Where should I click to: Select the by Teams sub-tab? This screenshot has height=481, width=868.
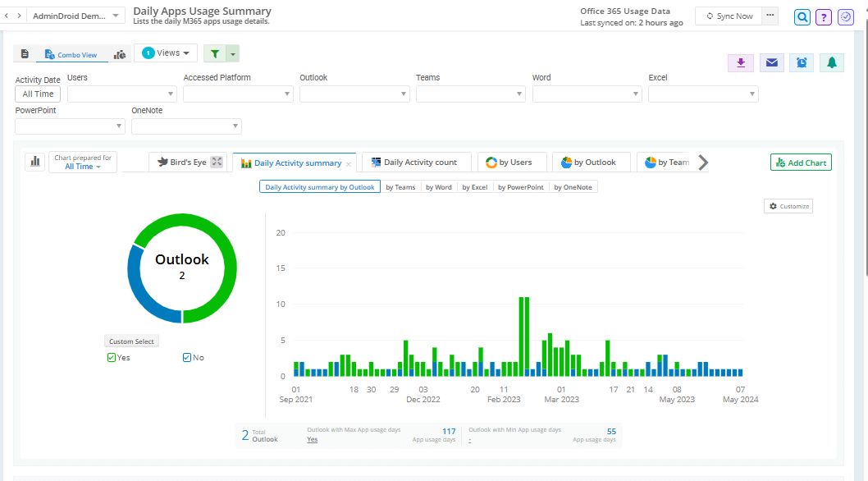[x=400, y=187]
